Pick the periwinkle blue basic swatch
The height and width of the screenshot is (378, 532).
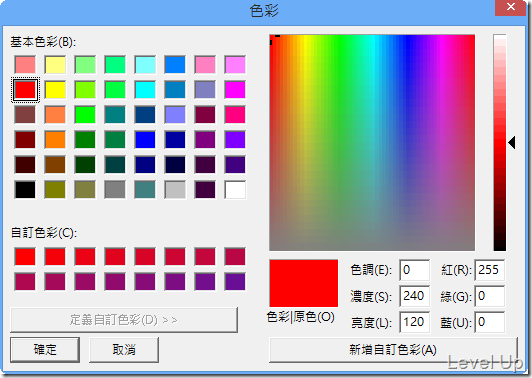click(x=175, y=115)
